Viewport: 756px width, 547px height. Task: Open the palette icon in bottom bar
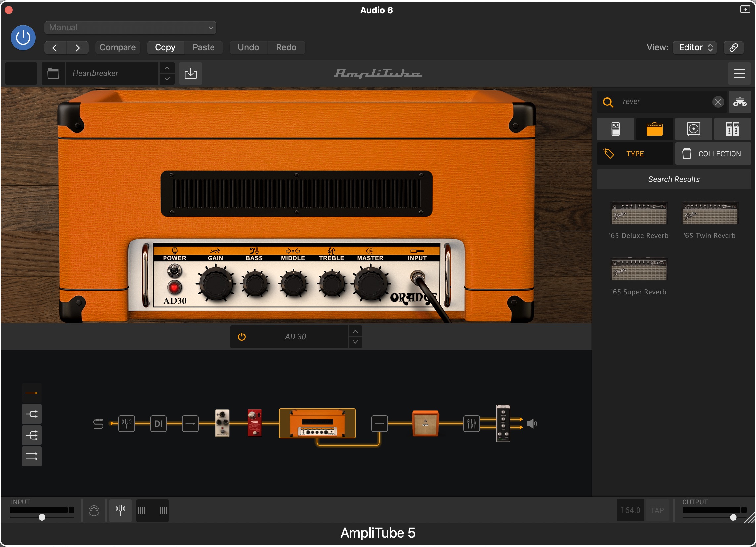tap(94, 511)
